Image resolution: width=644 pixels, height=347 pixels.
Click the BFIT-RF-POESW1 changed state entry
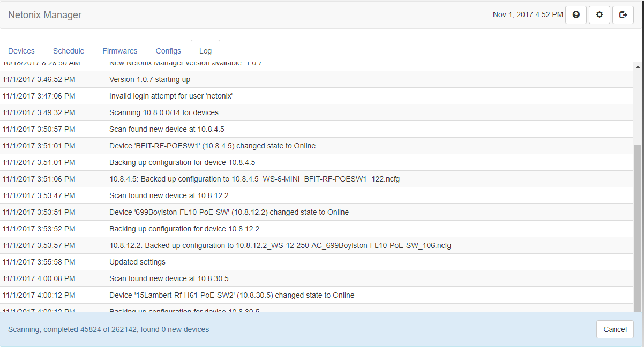[x=212, y=146]
